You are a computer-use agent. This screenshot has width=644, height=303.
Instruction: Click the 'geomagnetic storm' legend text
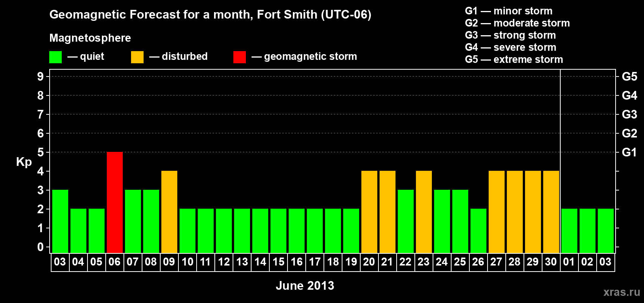(311, 57)
